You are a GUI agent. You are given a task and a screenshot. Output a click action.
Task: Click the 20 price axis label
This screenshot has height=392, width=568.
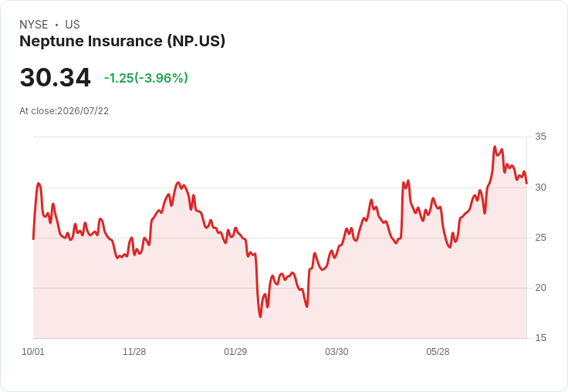[540, 288]
